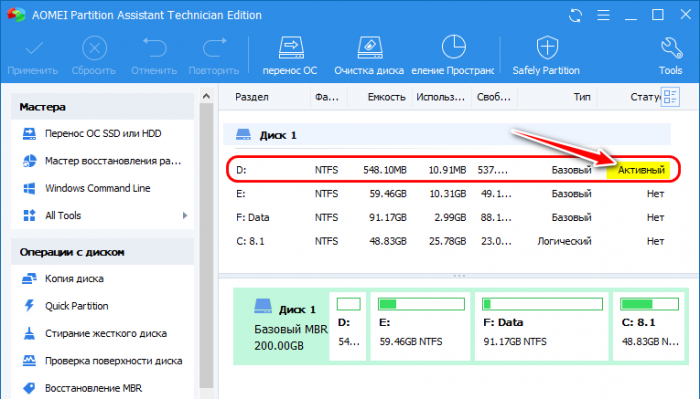This screenshot has height=399, width=700.
Task: Toggle the view mode icon beside Статус
Action: (671, 97)
